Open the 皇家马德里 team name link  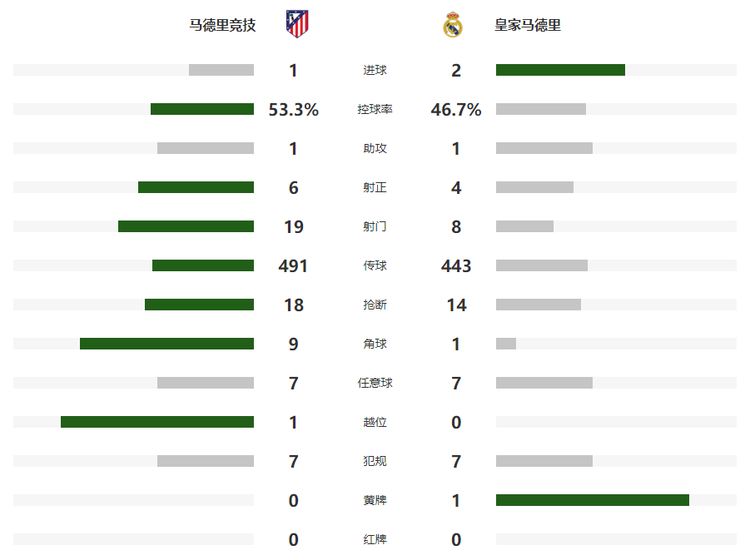coord(528,26)
